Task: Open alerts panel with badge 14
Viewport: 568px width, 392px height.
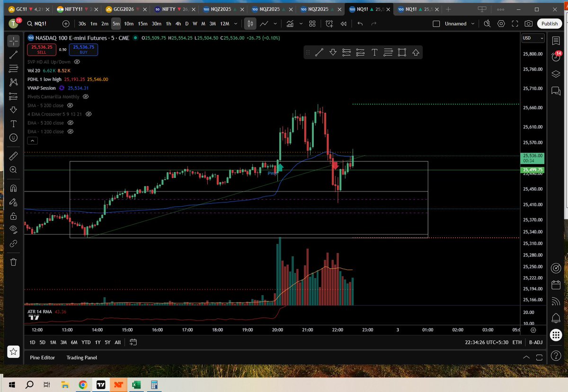Action: coord(556,57)
